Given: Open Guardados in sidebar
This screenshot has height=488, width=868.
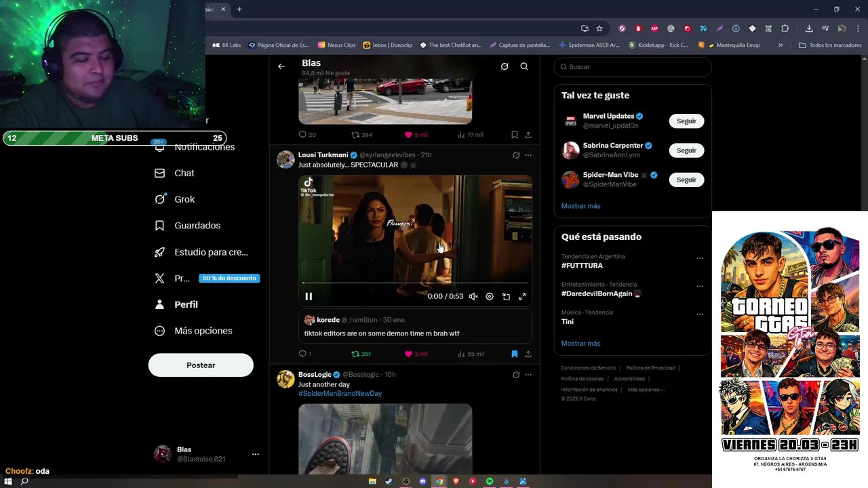Looking at the screenshot, I should pos(188,226).
